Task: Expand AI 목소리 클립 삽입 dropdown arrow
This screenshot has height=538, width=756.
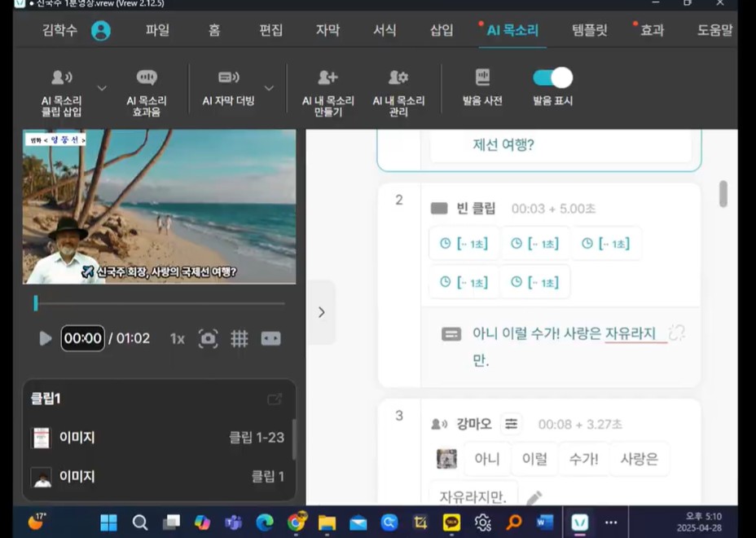Action: click(x=102, y=88)
